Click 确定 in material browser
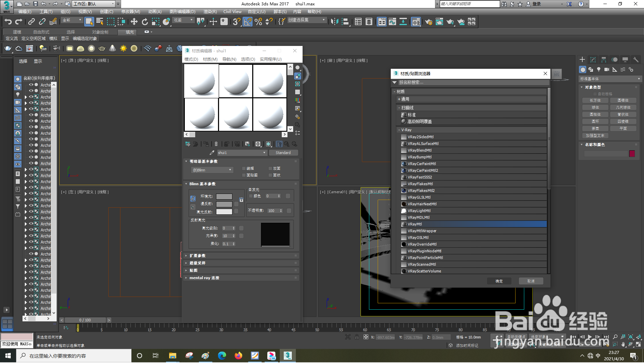This screenshot has height=363, width=644. 499,281
